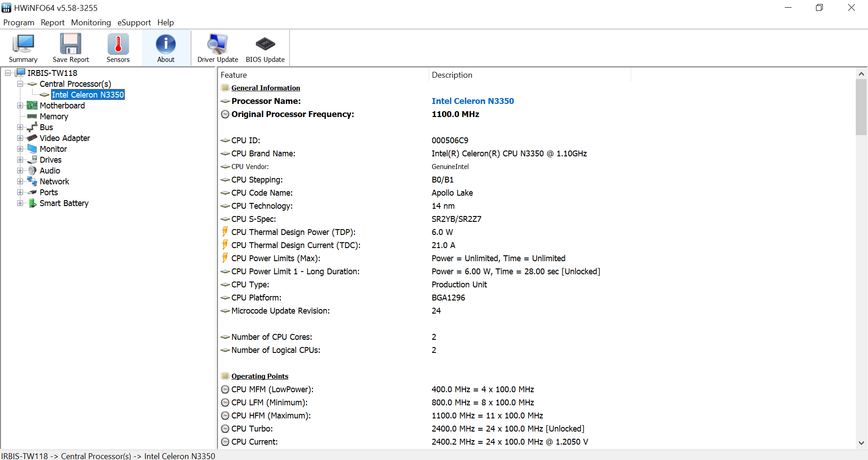This screenshot has height=460, width=868.
Task: Select the Microcode Update Revision row
Action: point(536,310)
